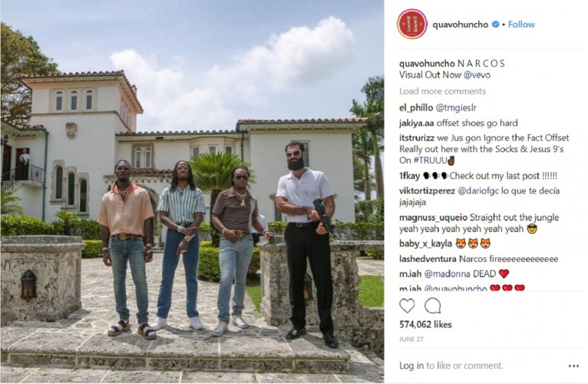This screenshot has width=588, height=384.
Task: Open the quavohuncho username in header
Action: point(461,25)
